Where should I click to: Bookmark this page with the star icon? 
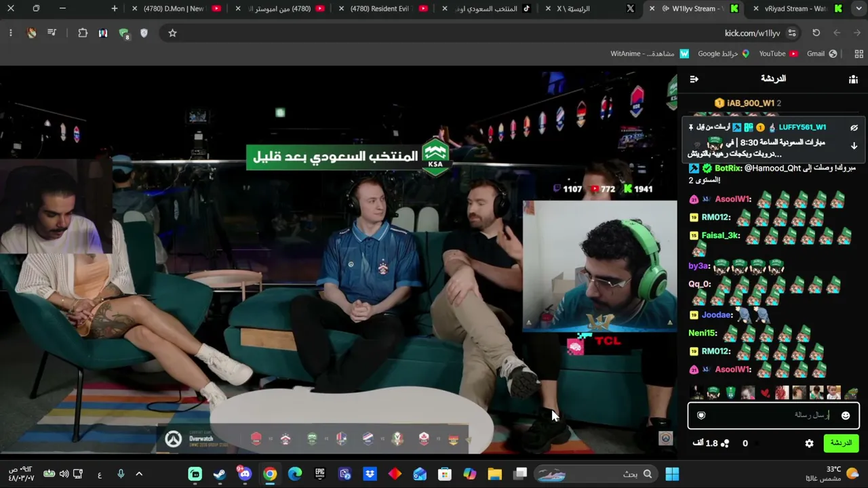[x=172, y=33]
